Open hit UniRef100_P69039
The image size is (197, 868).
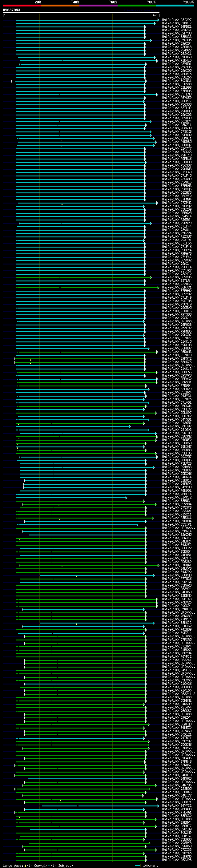coord(176,118)
